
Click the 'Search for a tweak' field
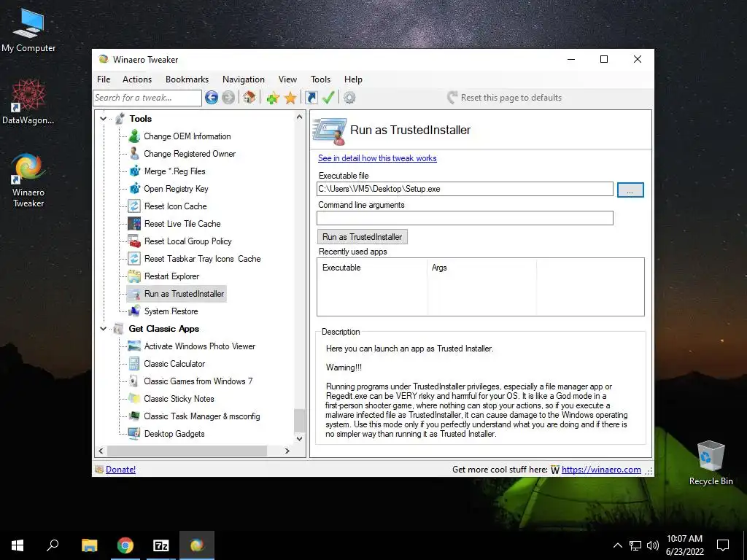147,98
